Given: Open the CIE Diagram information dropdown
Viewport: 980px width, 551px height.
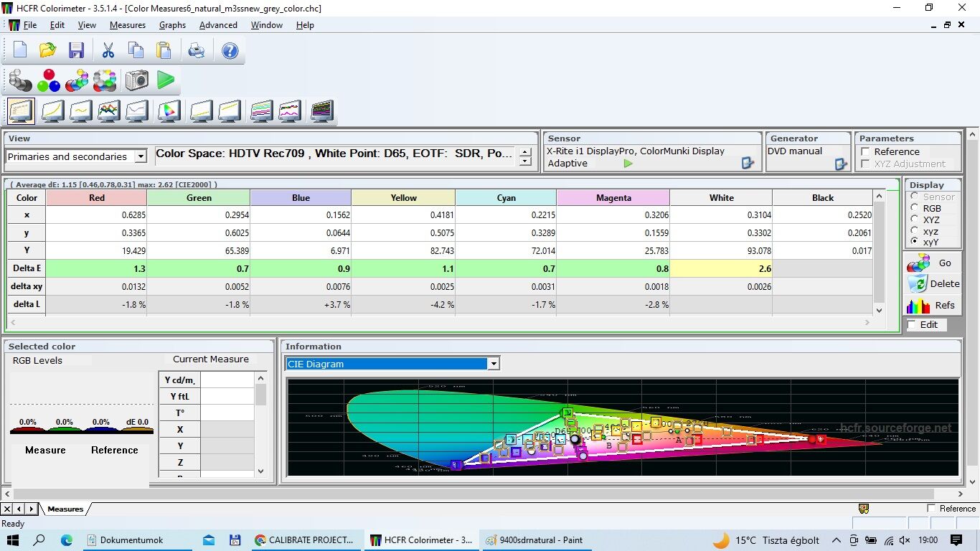Looking at the screenshot, I should [493, 364].
